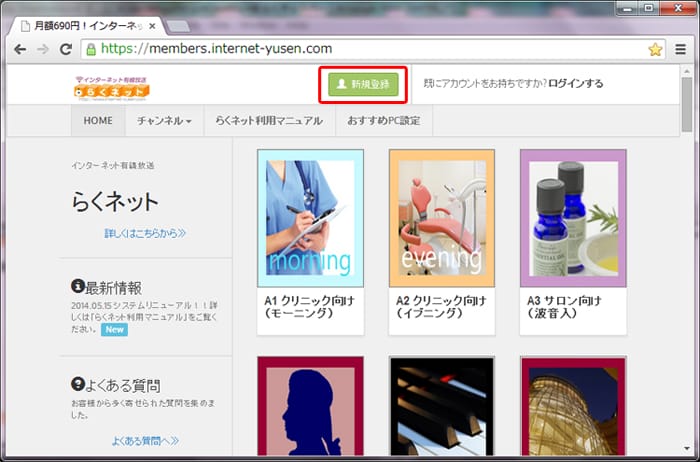Click the ログインする link

(x=575, y=83)
